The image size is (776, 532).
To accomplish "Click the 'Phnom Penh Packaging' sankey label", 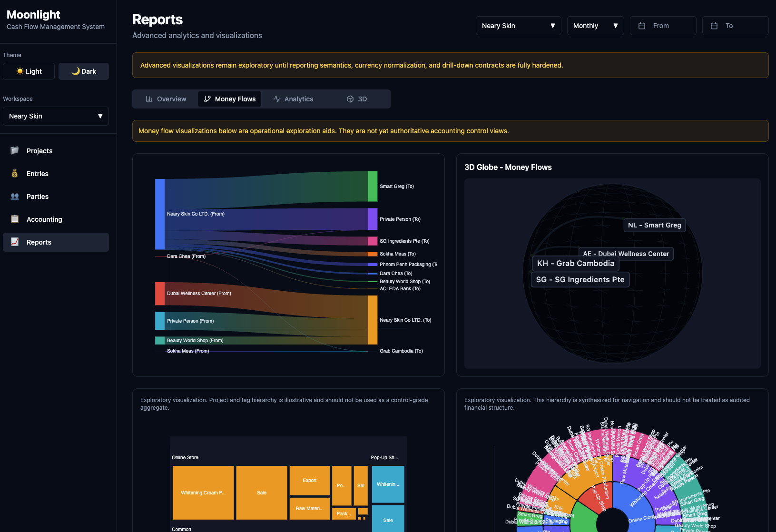I will coord(408,264).
